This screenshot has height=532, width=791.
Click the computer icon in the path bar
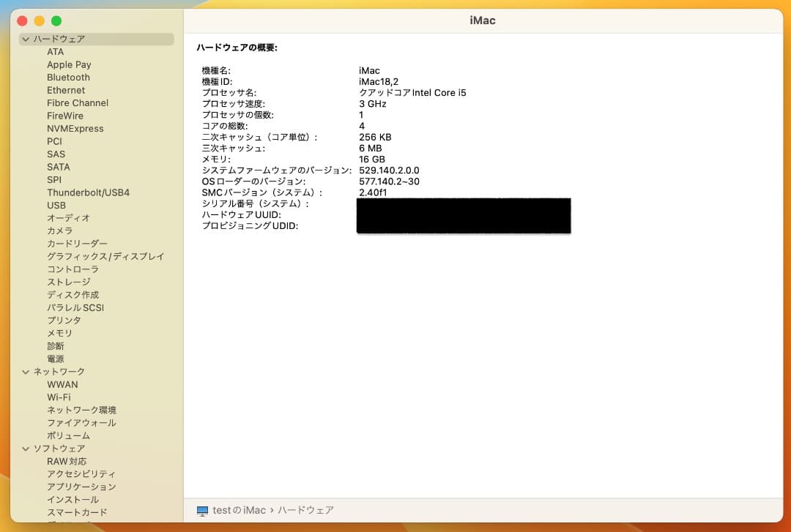click(202, 510)
